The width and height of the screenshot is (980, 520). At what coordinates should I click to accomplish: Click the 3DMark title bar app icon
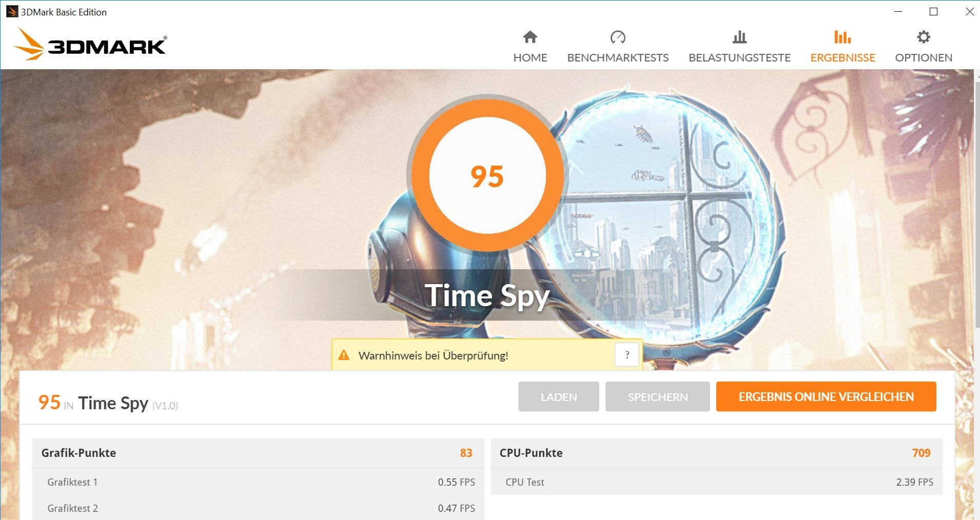coord(12,11)
